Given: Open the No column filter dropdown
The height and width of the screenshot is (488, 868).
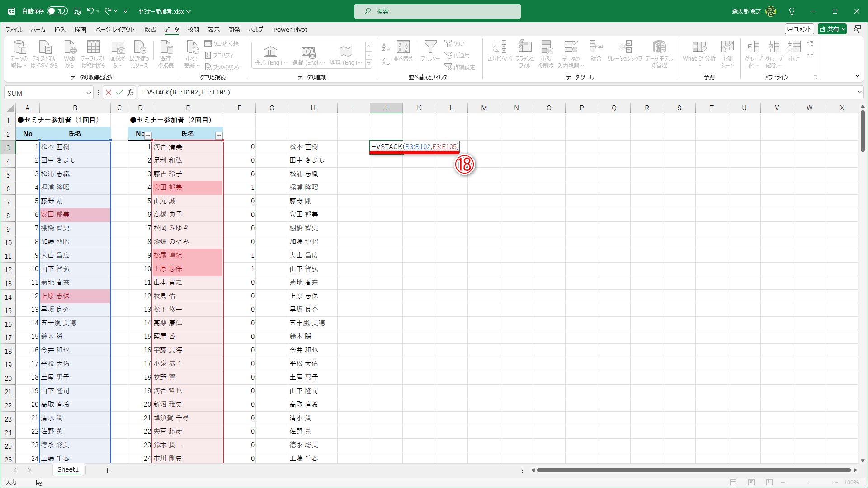Looking at the screenshot, I should click(148, 136).
